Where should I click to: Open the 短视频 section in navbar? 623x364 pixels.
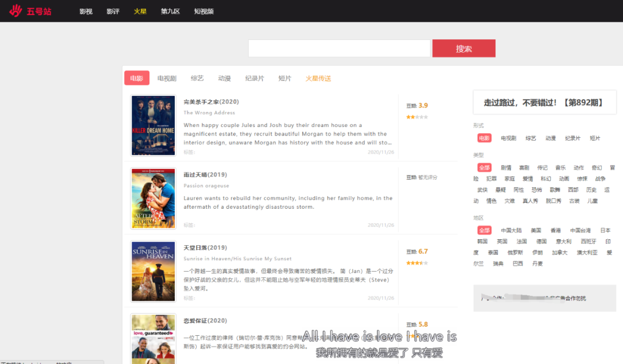(x=204, y=12)
